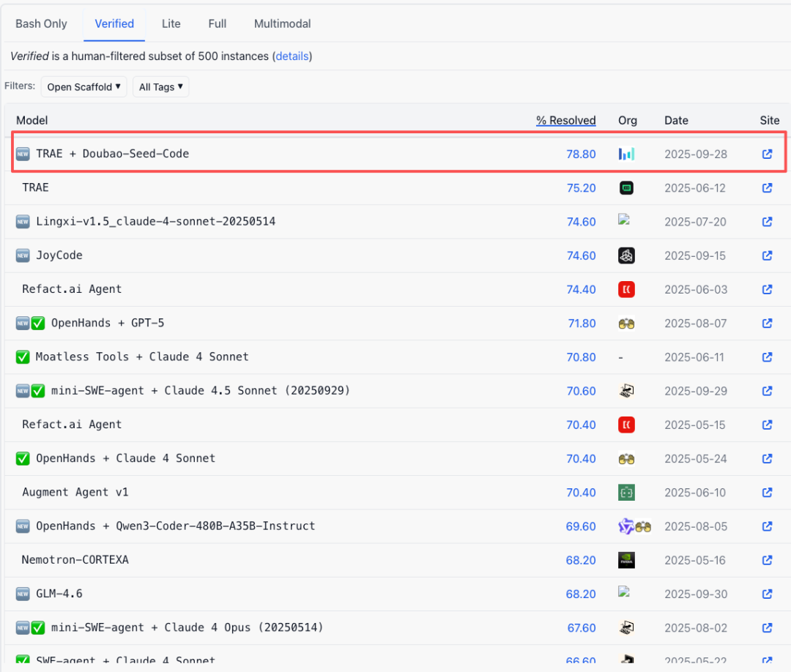Click the 78.80 resolved score link
The image size is (791, 672).
pyautogui.click(x=581, y=154)
